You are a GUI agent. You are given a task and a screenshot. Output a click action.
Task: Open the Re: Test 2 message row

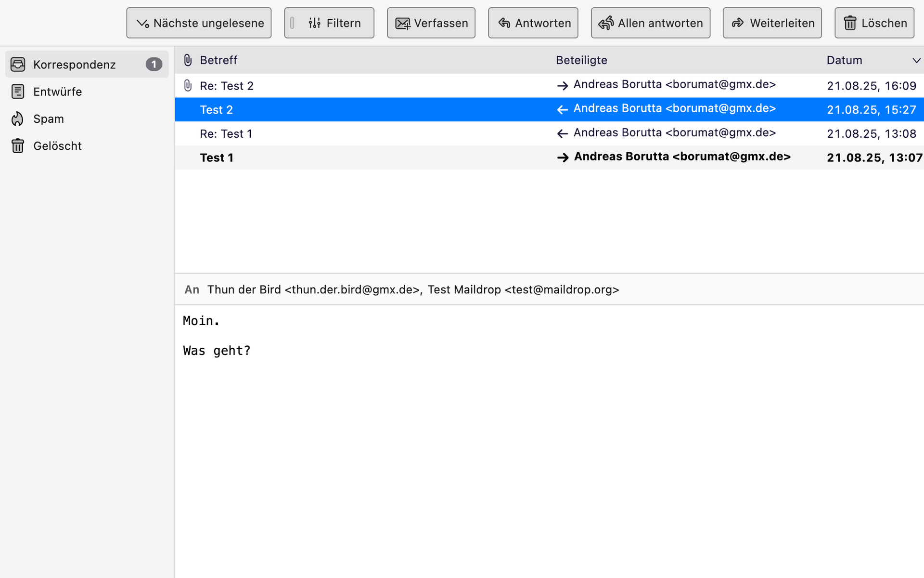tap(226, 86)
